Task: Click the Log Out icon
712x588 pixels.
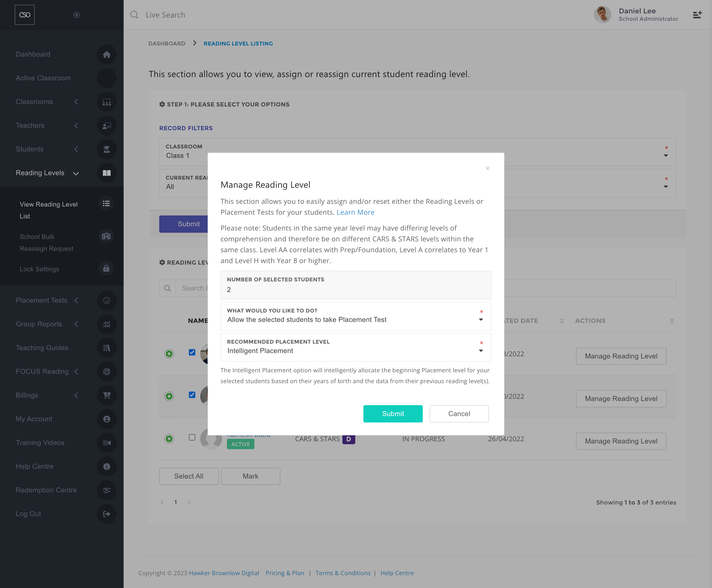Action: [x=107, y=514]
